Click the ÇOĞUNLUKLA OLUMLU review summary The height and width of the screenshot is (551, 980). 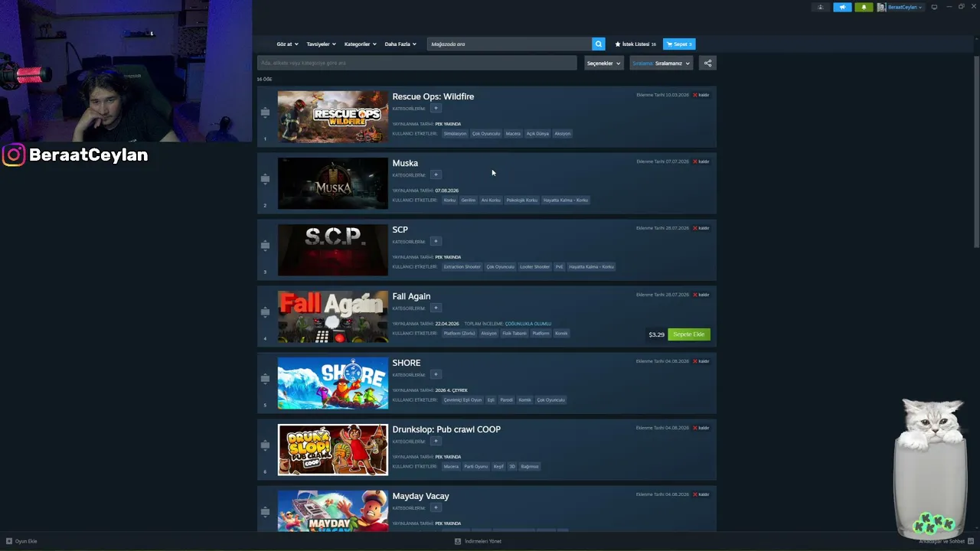(528, 324)
